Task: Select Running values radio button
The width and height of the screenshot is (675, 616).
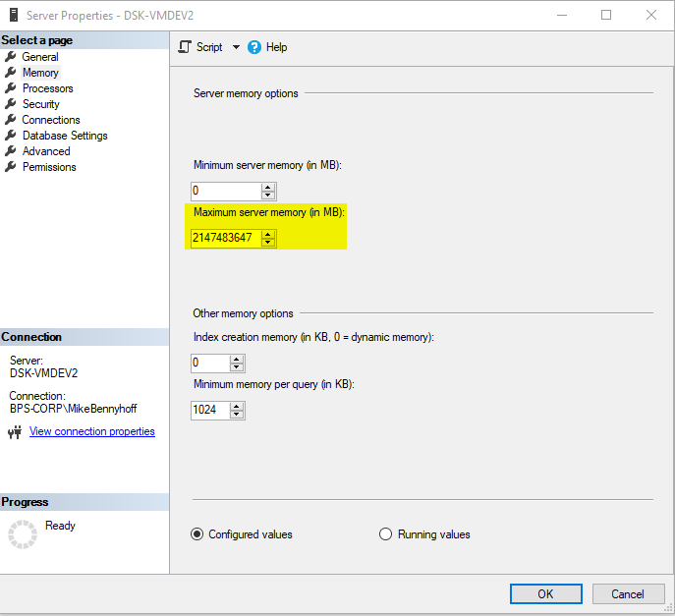Action: (385, 534)
